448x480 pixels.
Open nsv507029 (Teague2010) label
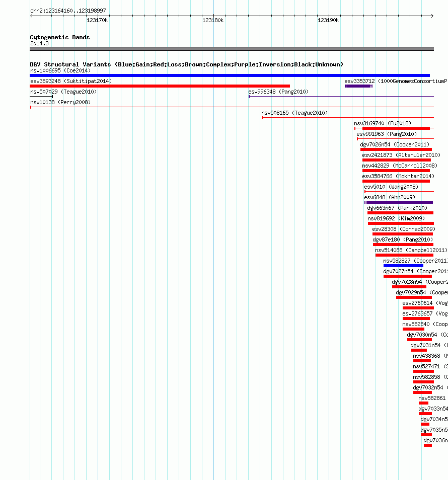click(x=63, y=92)
